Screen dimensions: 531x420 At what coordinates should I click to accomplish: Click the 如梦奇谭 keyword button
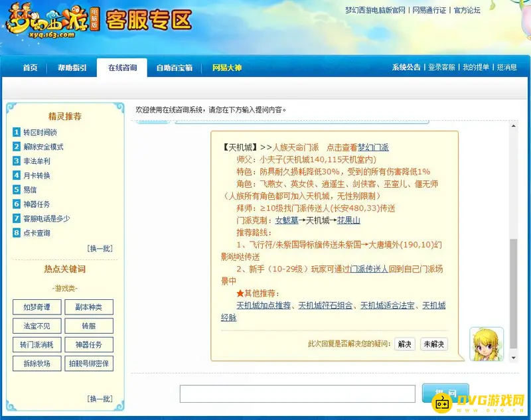point(37,307)
